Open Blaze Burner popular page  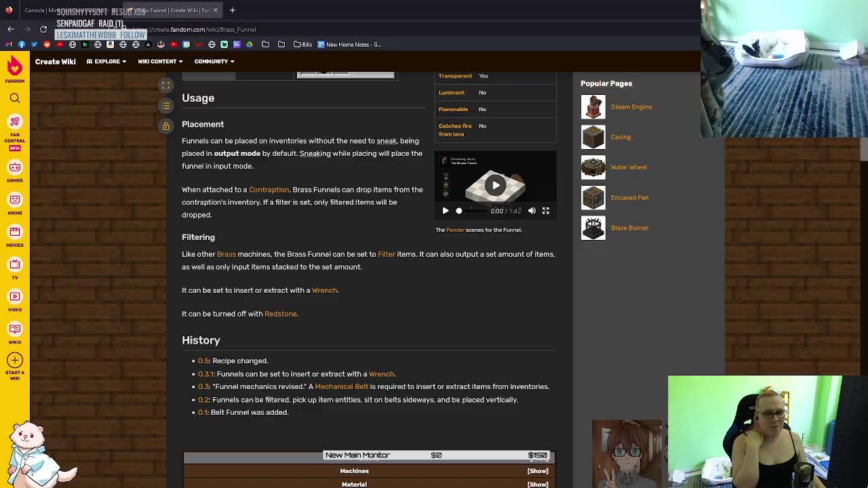click(630, 228)
